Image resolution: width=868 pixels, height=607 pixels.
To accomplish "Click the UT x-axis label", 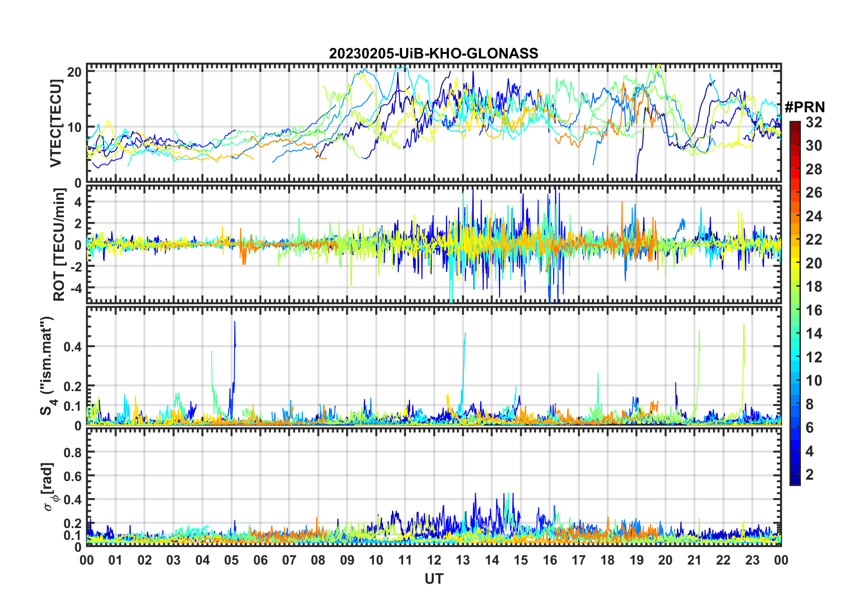I will click(x=434, y=579).
